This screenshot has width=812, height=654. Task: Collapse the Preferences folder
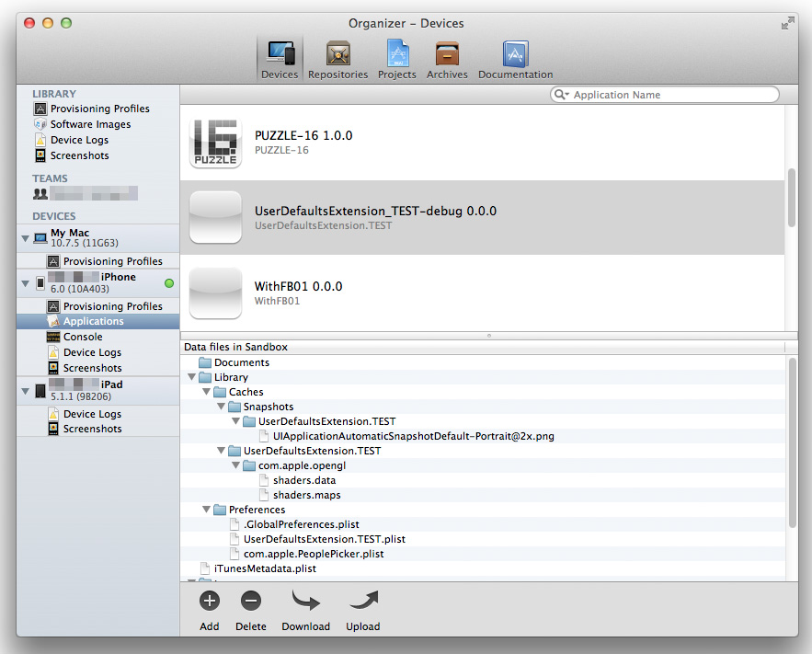206,510
